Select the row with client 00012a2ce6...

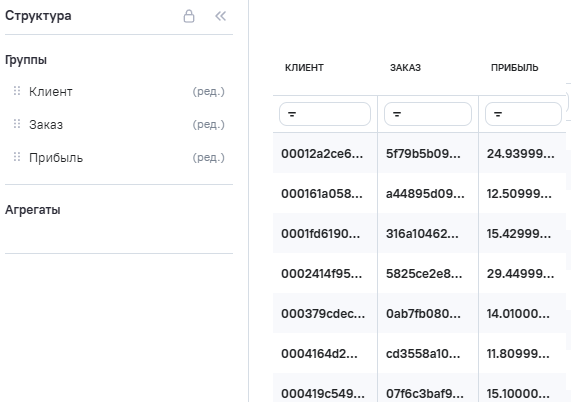coord(419,153)
